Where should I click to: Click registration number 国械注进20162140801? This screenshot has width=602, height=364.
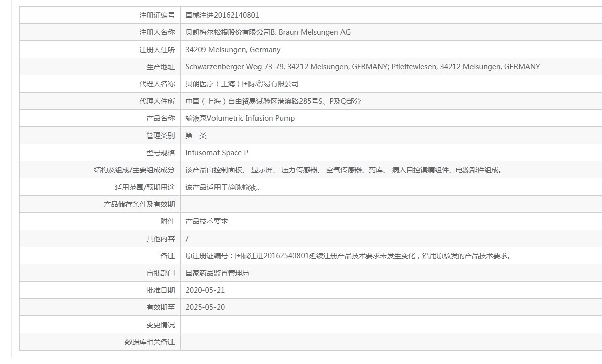(222, 15)
